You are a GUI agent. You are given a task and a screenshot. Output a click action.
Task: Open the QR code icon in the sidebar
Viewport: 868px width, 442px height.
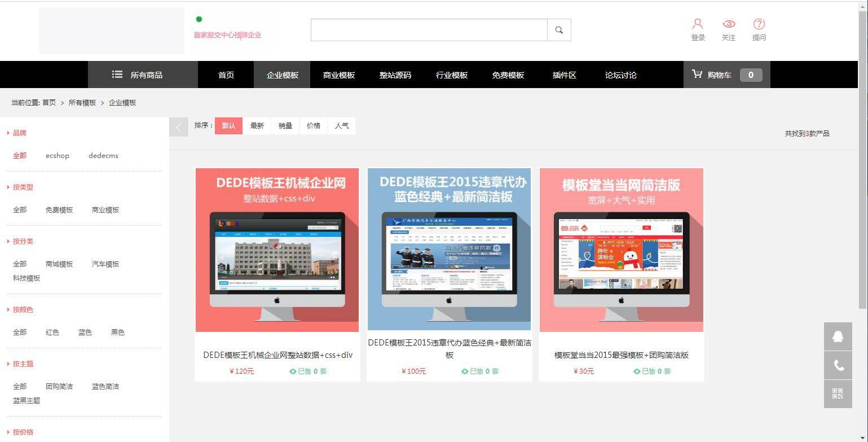click(x=838, y=393)
